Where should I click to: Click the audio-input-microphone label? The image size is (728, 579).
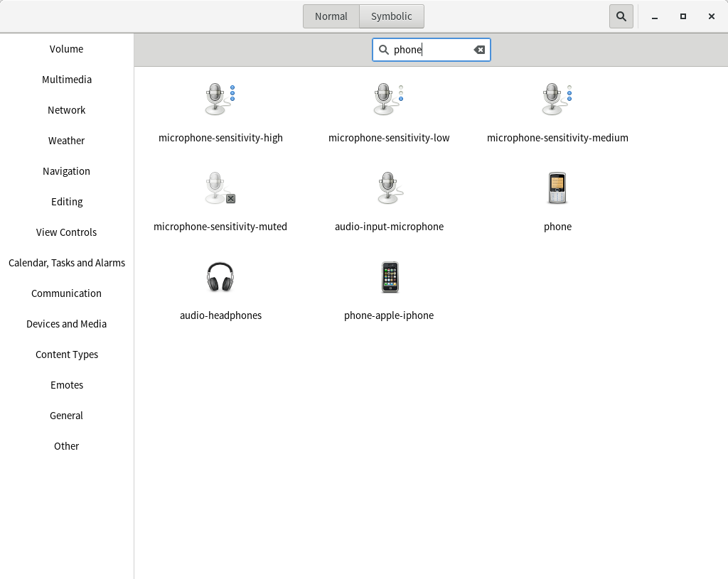[x=389, y=227]
